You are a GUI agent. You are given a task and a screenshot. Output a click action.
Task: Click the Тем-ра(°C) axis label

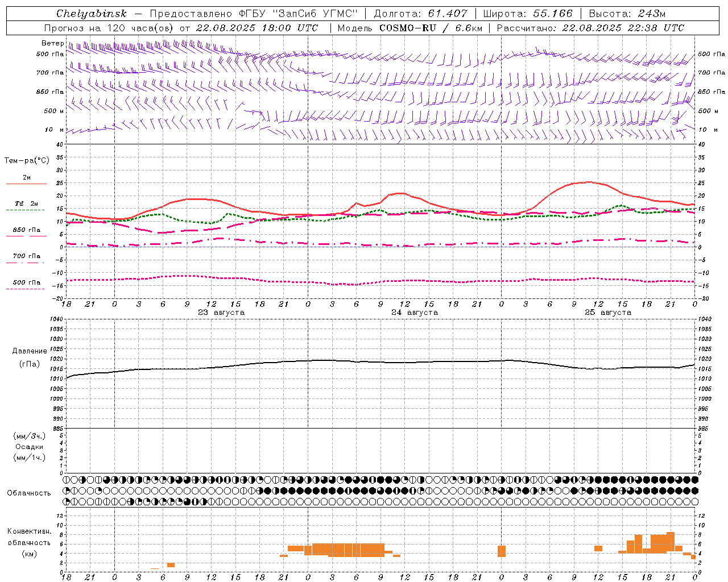point(27,161)
